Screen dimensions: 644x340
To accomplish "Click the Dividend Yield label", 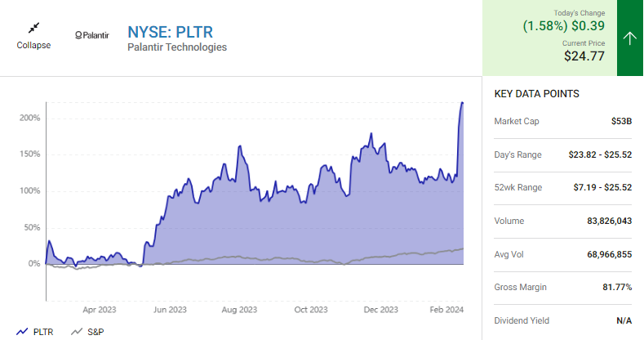I will click(x=522, y=320).
